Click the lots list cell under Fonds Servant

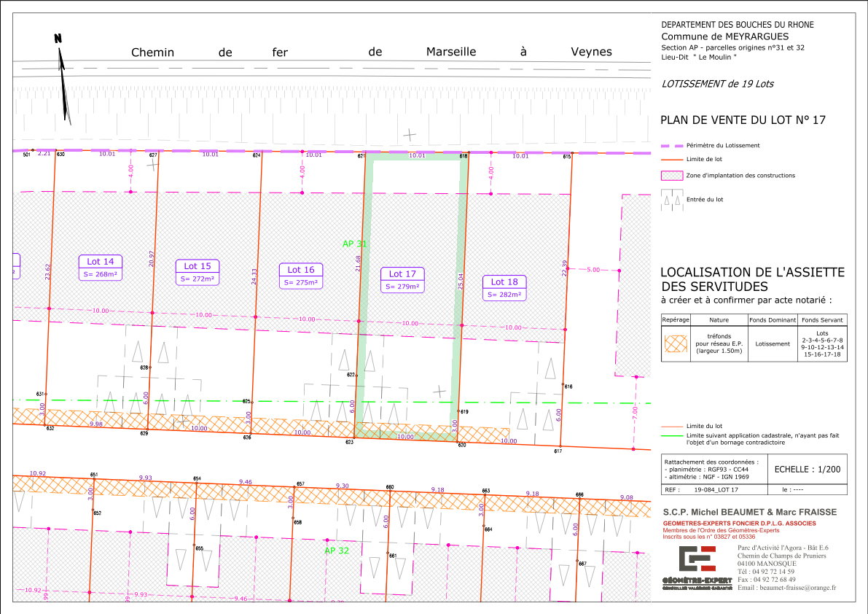(823, 343)
